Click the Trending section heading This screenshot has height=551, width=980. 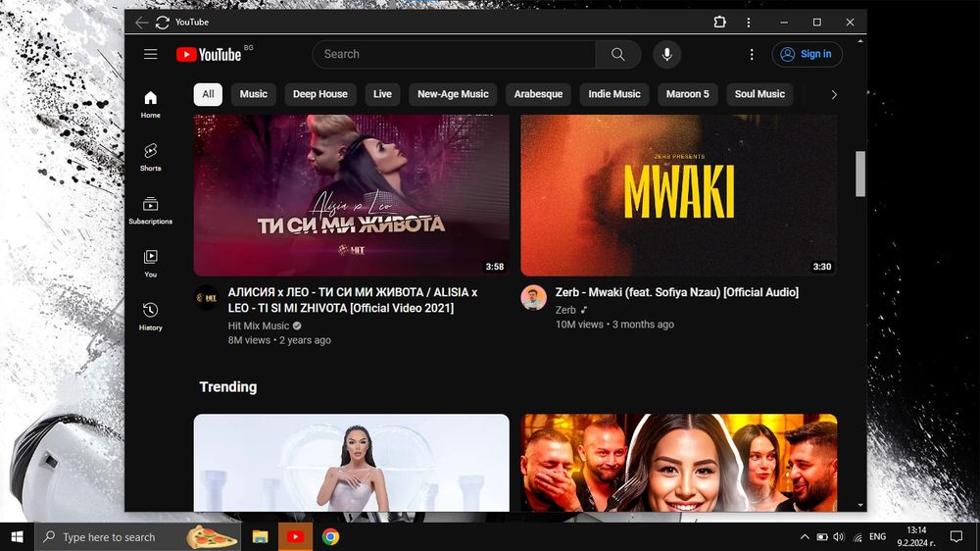click(228, 387)
